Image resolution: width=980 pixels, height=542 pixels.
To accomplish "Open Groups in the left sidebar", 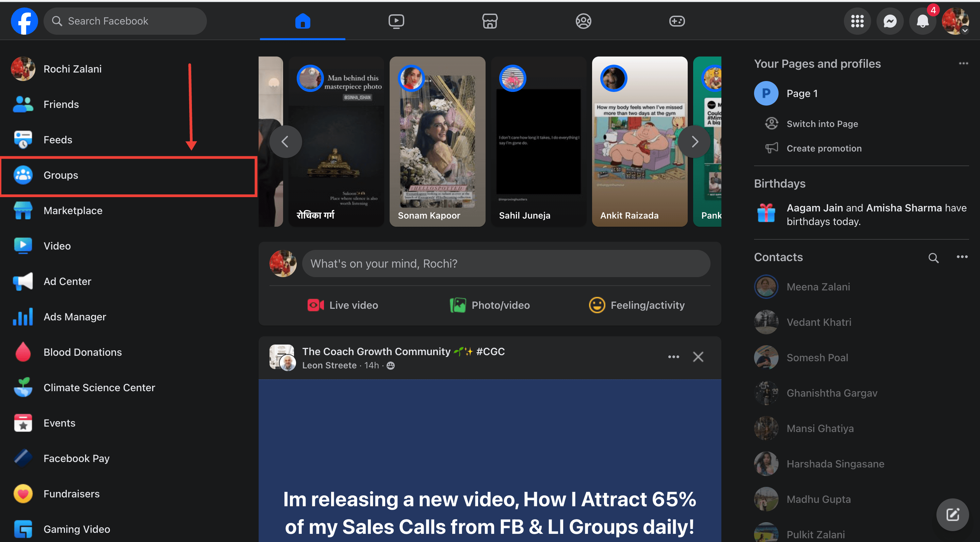I will point(61,175).
